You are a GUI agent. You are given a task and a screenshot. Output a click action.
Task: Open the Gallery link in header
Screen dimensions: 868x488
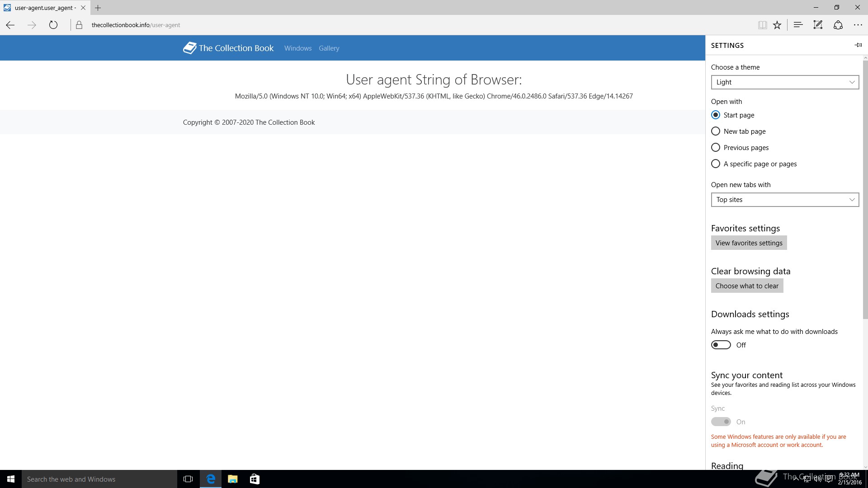click(329, 48)
